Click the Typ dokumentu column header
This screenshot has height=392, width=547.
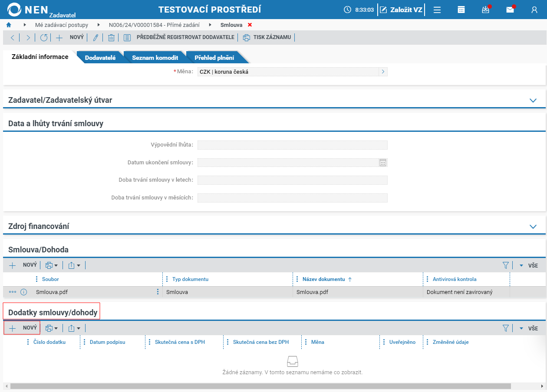tap(190, 279)
